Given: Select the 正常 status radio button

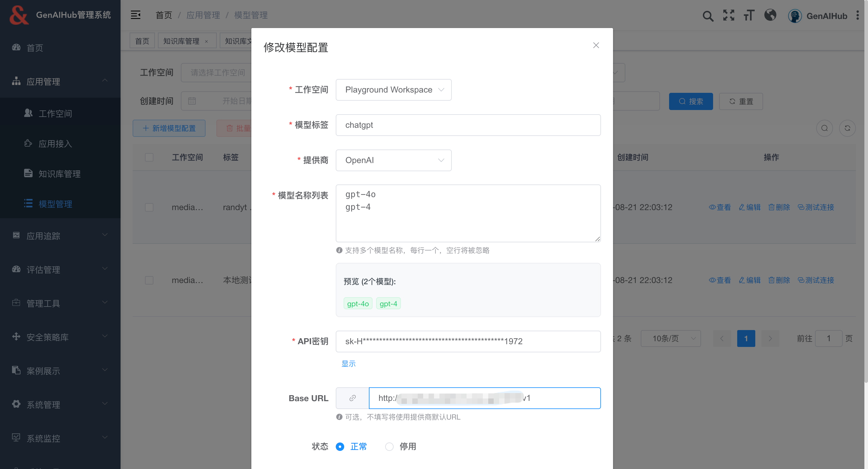Looking at the screenshot, I should [340, 446].
